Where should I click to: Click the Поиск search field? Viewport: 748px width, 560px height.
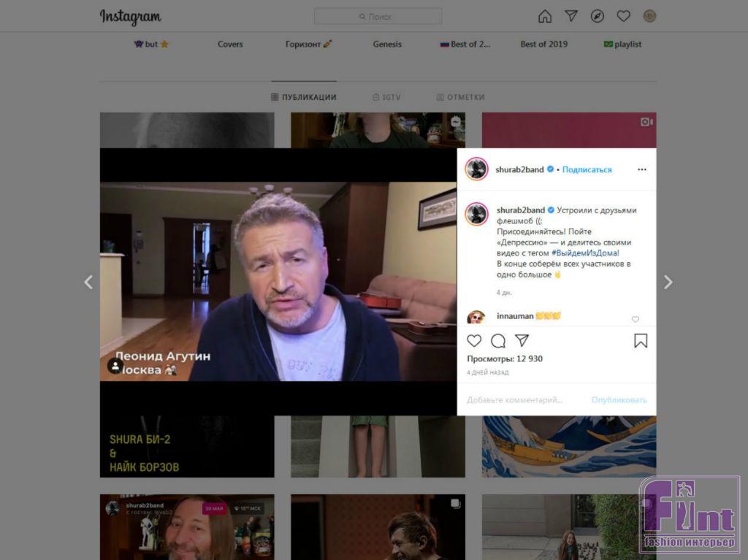pyautogui.click(x=378, y=16)
